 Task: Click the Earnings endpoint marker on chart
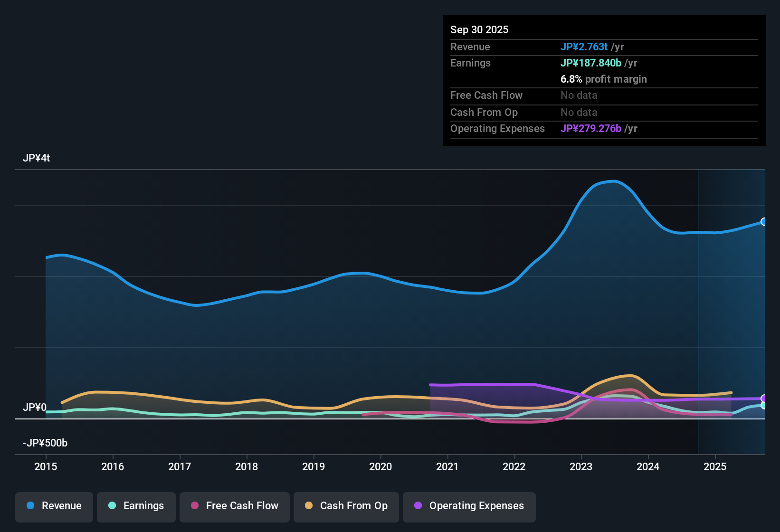764,406
